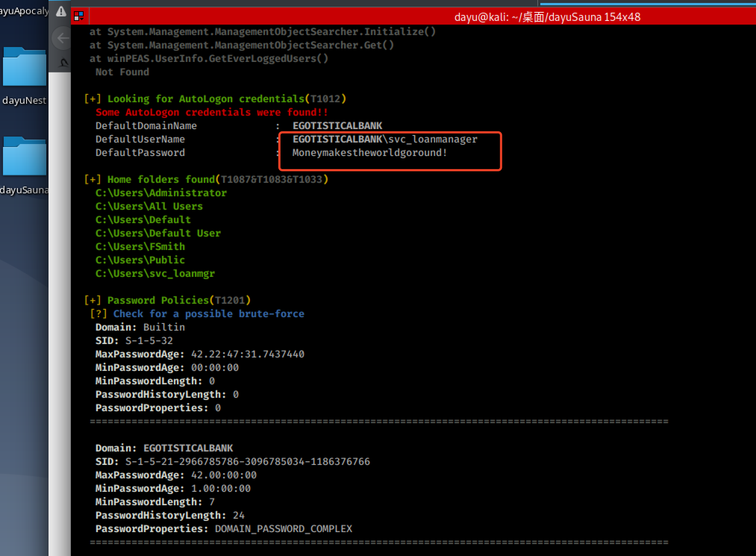
Task: Select the SID S-1-5-32 value
Action: pyautogui.click(x=149, y=341)
